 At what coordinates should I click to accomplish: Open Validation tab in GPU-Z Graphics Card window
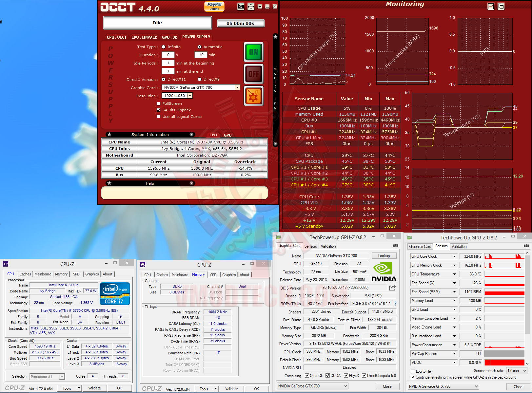[x=328, y=246]
